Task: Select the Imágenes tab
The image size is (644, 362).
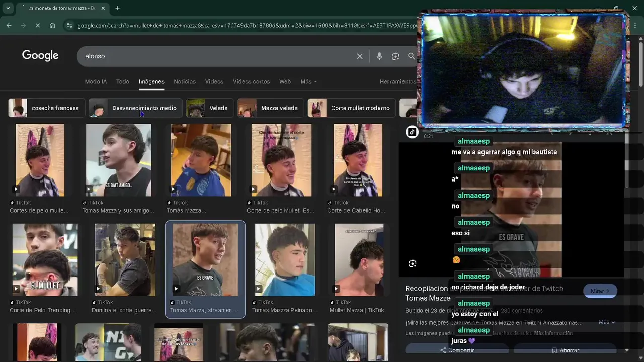Action: (151, 81)
